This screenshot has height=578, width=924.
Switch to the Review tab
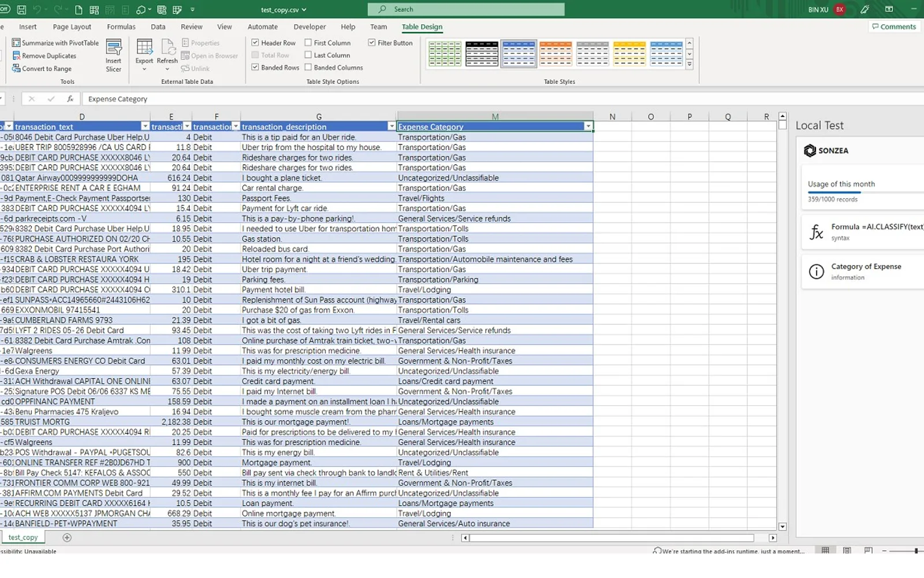pos(192,27)
